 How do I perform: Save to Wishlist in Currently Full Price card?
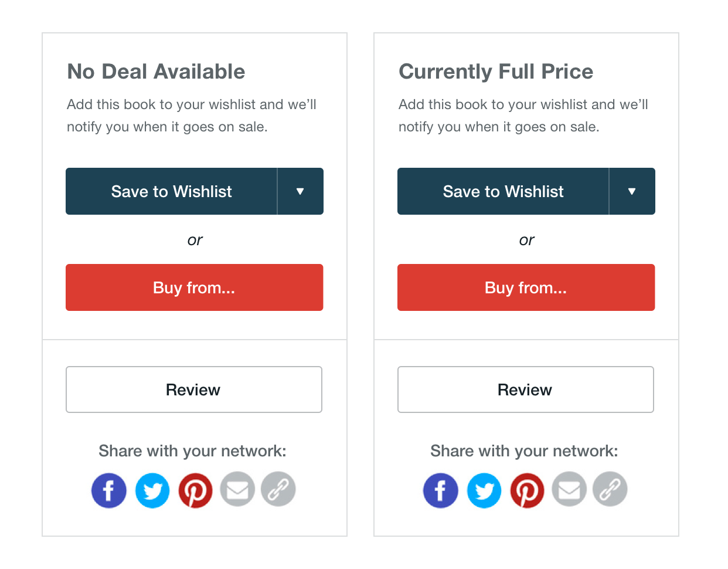tap(503, 191)
